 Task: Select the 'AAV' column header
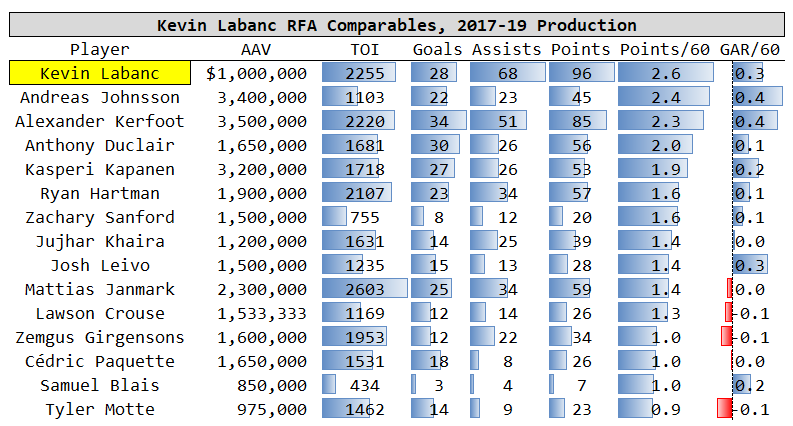(256, 50)
